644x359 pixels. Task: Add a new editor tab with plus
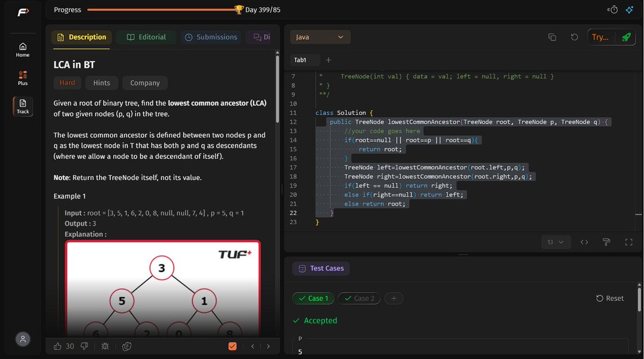(x=328, y=60)
